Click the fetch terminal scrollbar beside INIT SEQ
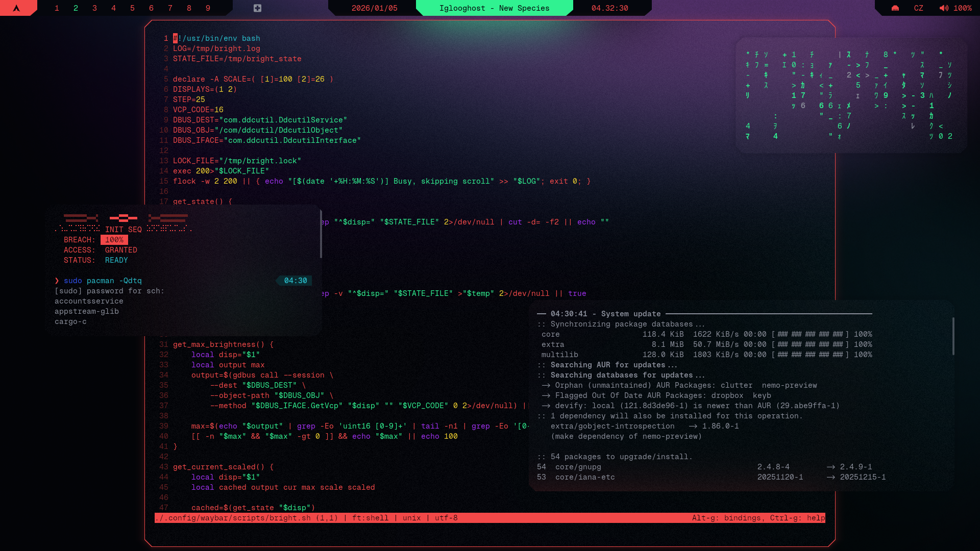980x551 pixels. [321, 234]
